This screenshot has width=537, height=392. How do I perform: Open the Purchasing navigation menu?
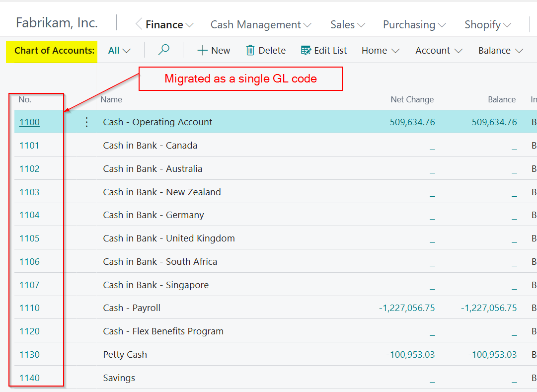(414, 24)
